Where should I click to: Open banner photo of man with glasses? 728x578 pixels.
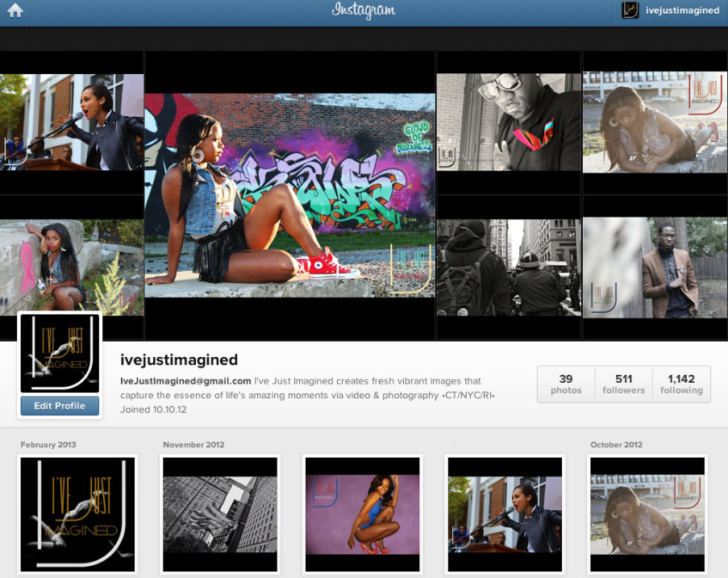509,122
